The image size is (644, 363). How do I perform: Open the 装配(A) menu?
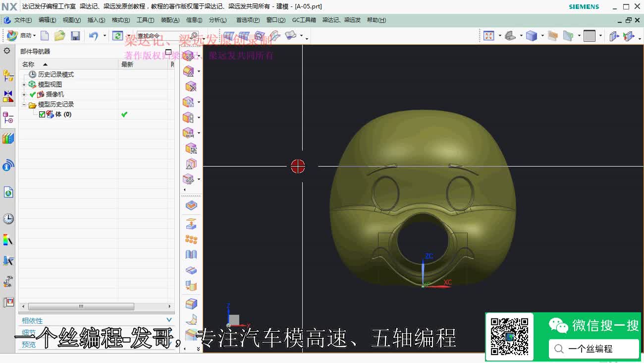(x=170, y=20)
